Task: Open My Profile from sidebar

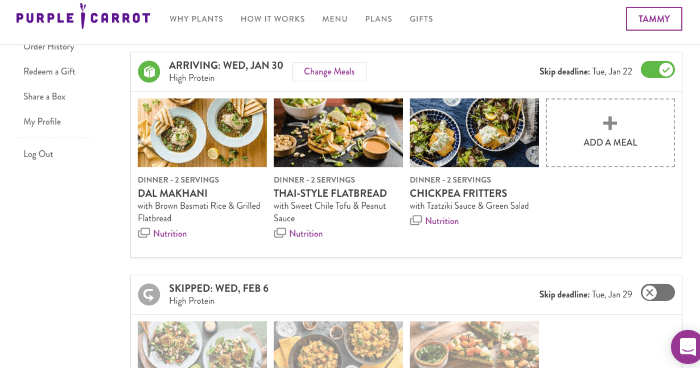Action: (42, 121)
